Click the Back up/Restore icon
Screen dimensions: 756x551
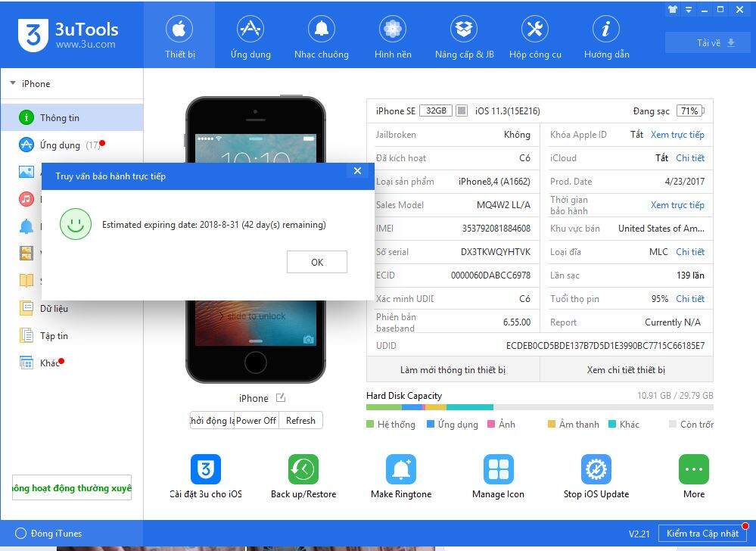[x=303, y=469]
